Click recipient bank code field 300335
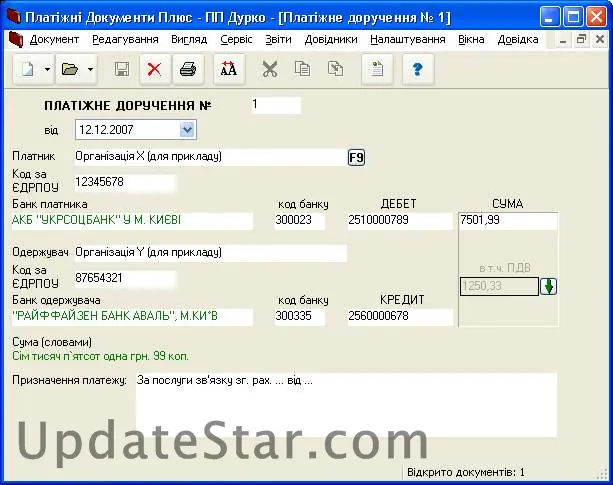613x485 pixels. [x=299, y=317]
